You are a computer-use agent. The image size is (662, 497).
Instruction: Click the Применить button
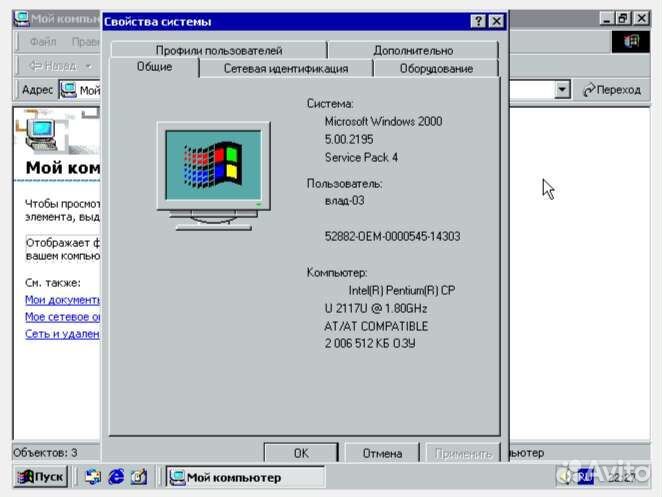click(463, 453)
